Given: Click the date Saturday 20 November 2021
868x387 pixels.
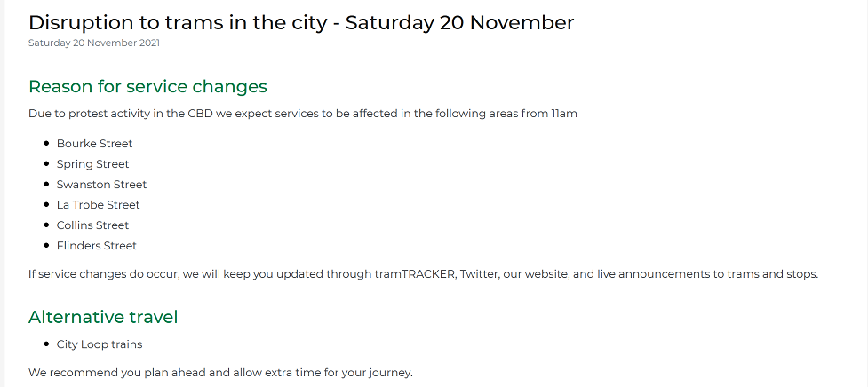Looking at the screenshot, I should click(94, 43).
